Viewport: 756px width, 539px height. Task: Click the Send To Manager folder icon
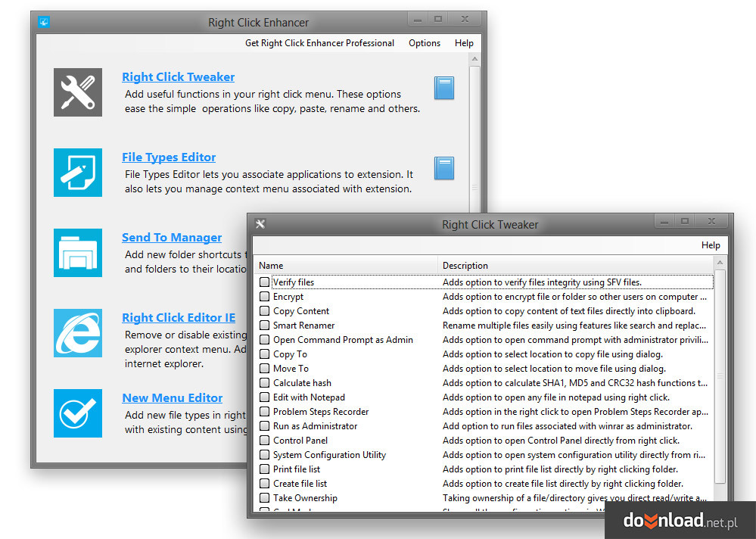(x=78, y=253)
